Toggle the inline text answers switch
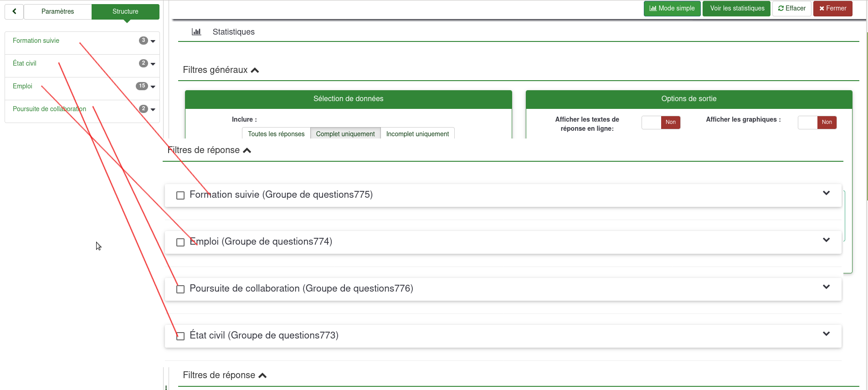Viewport: 868px width, 390px height. point(661,122)
